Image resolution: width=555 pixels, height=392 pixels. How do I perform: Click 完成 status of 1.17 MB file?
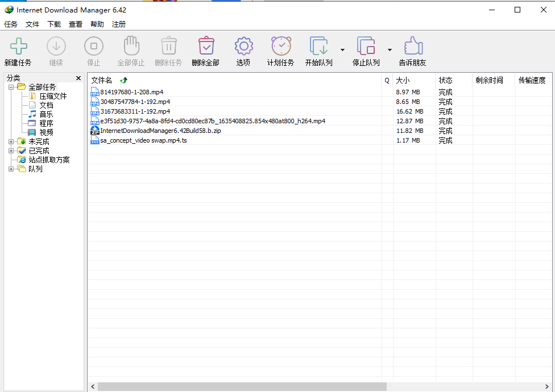pyautogui.click(x=445, y=140)
